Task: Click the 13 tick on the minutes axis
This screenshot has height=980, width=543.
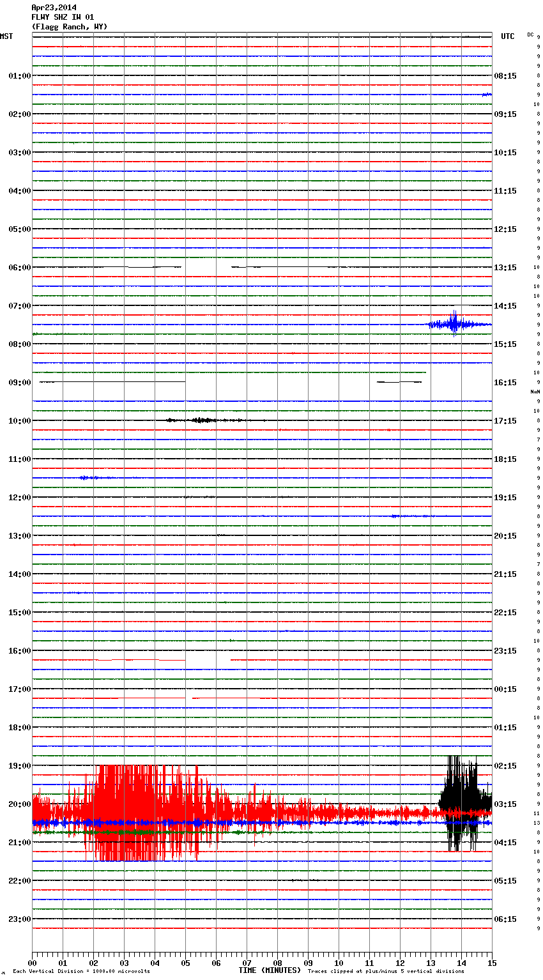Action: [431, 963]
